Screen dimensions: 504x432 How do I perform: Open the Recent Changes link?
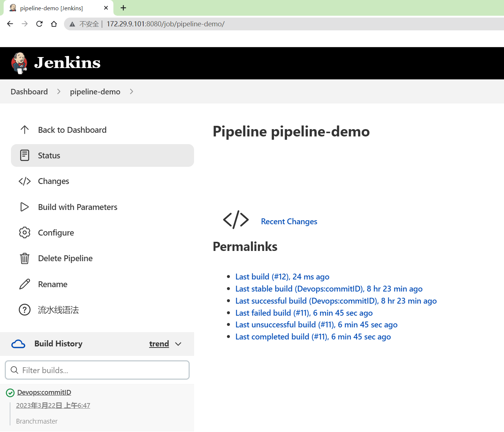(x=289, y=222)
